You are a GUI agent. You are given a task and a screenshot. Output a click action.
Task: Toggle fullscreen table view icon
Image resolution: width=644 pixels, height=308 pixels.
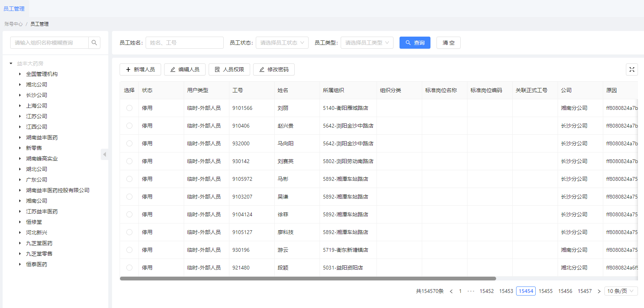tap(632, 69)
